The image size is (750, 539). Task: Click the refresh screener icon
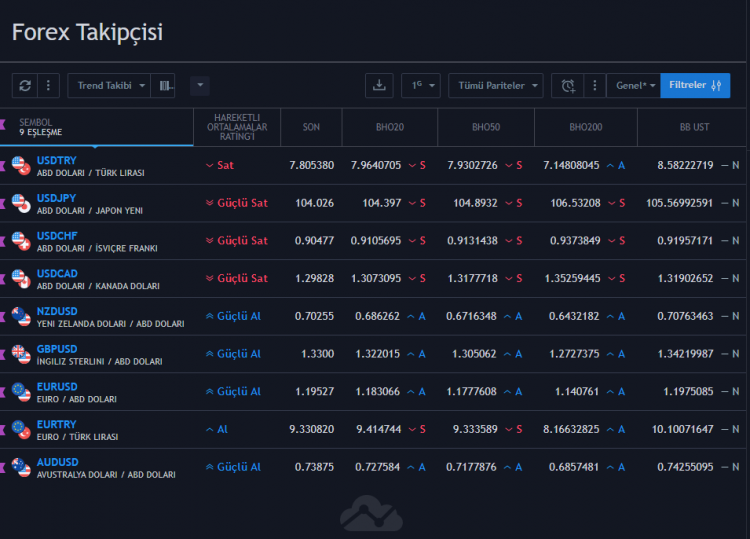click(x=25, y=86)
